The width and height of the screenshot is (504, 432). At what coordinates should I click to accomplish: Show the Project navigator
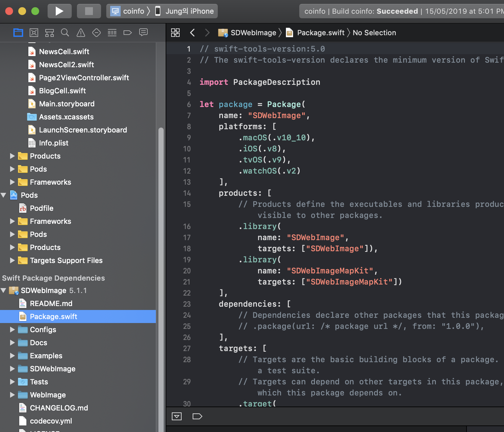(x=18, y=33)
